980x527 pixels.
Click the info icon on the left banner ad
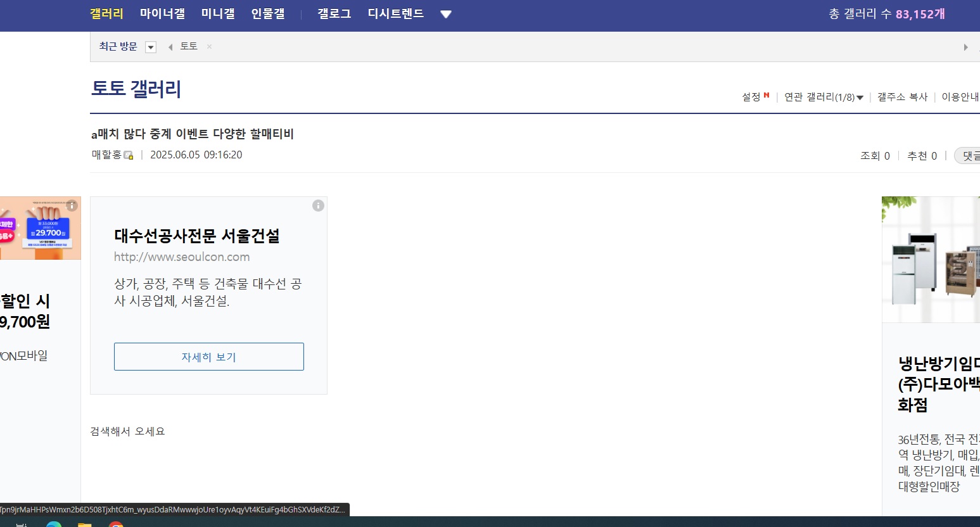[72, 206]
